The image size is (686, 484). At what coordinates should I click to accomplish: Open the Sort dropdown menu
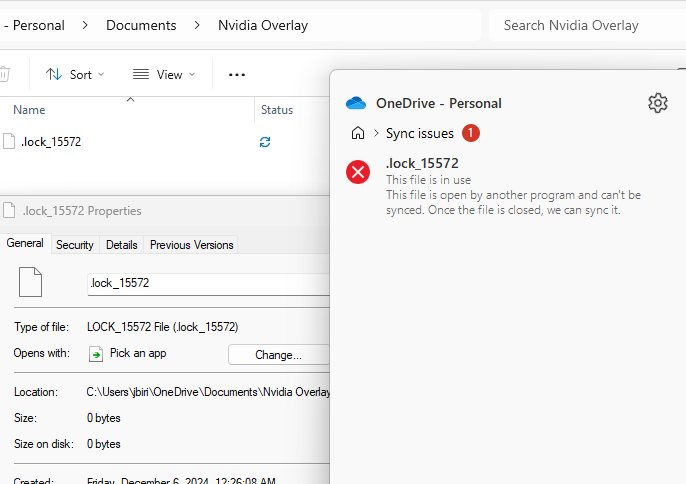(x=75, y=74)
